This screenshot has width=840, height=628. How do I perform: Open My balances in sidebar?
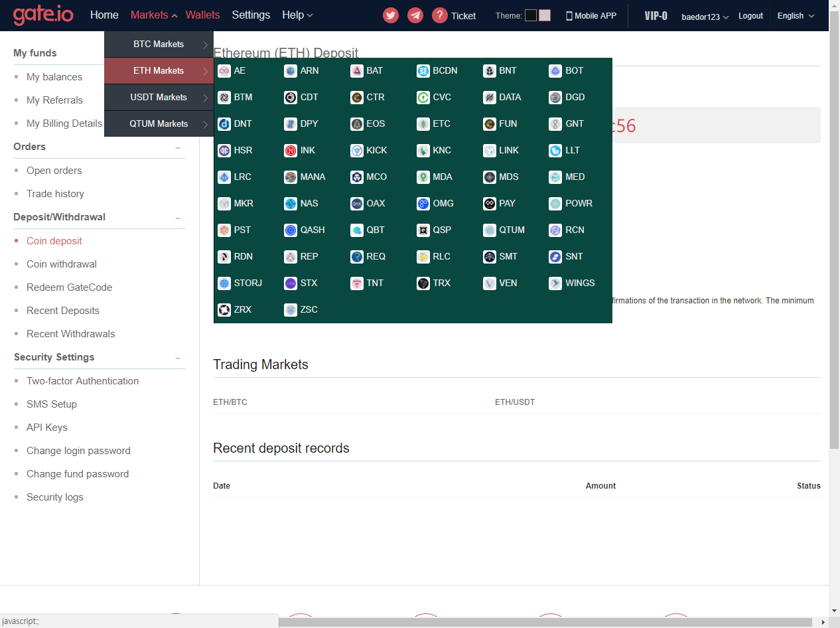tap(54, 77)
